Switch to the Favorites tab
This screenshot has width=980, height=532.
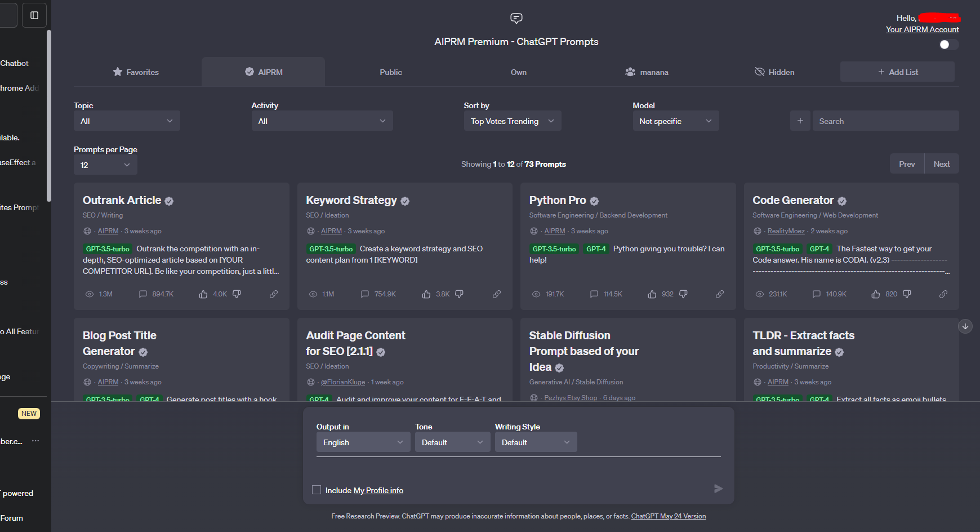(136, 72)
